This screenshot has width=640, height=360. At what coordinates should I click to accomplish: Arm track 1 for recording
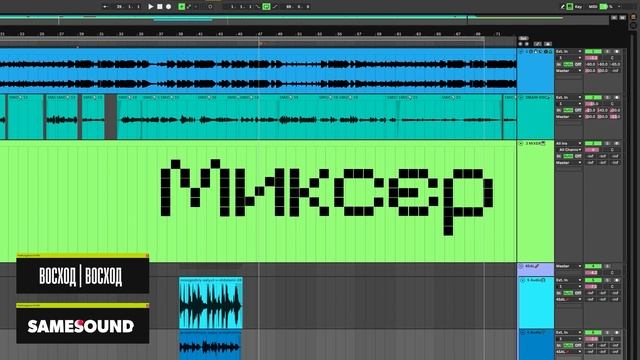(x=617, y=51)
